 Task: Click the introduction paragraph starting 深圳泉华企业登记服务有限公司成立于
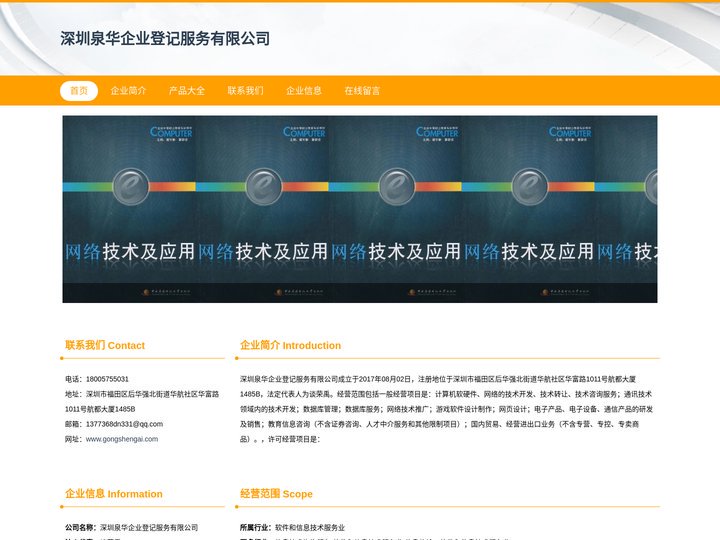446,409
